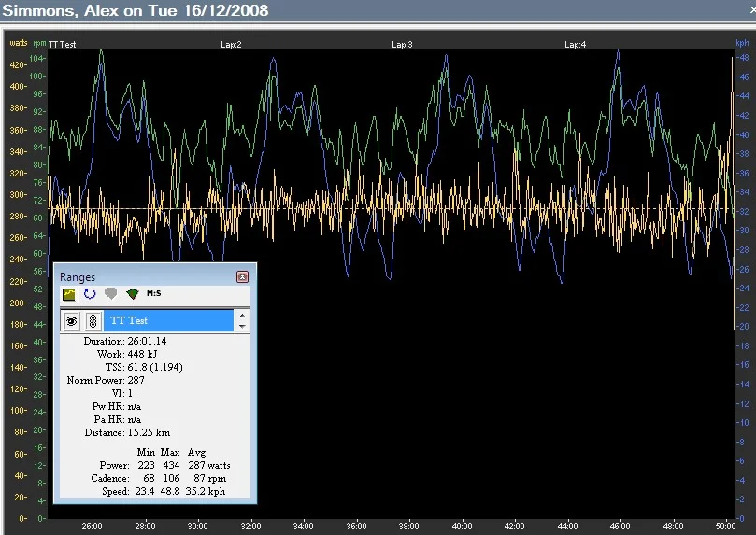The image size is (756, 535).
Task: Click the Lap:4 marker at top of chart
Action: (x=576, y=44)
